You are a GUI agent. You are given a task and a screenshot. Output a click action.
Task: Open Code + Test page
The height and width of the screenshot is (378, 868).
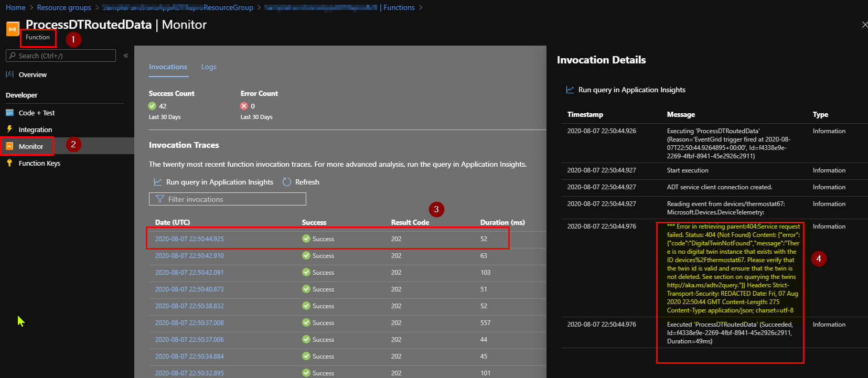pyautogui.click(x=37, y=113)
